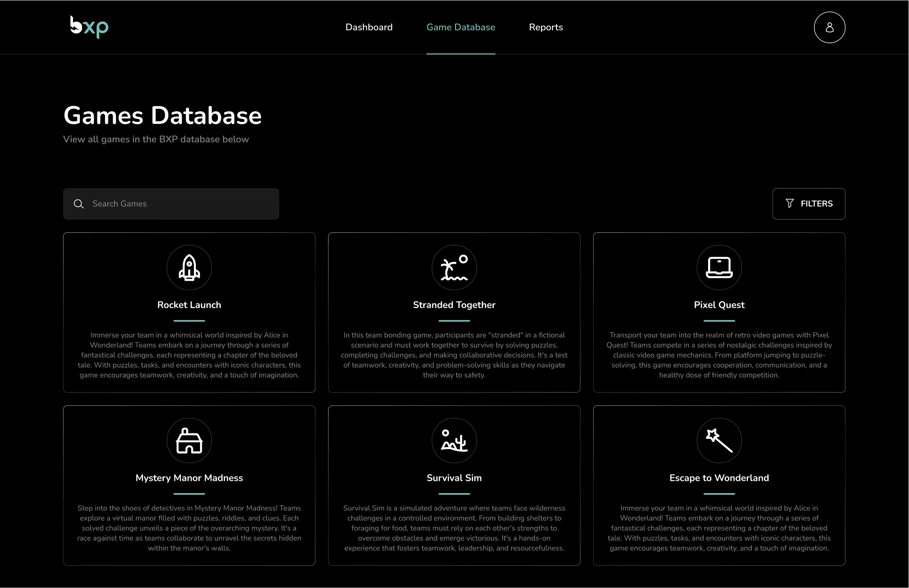The width and height of the screenshot is (909, 588).
Task: Open the Pixel Quest game title
Action: [719, 305]
